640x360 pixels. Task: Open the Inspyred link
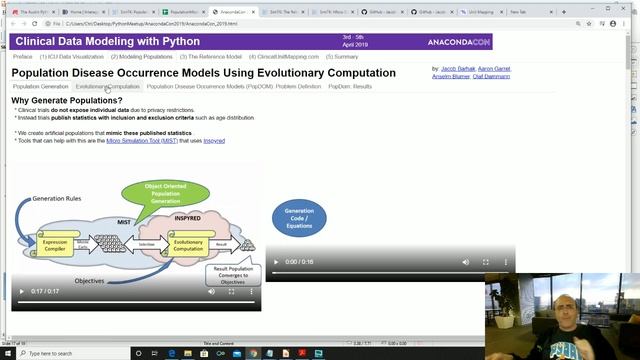pyautogui.click(x=214, y=141)
